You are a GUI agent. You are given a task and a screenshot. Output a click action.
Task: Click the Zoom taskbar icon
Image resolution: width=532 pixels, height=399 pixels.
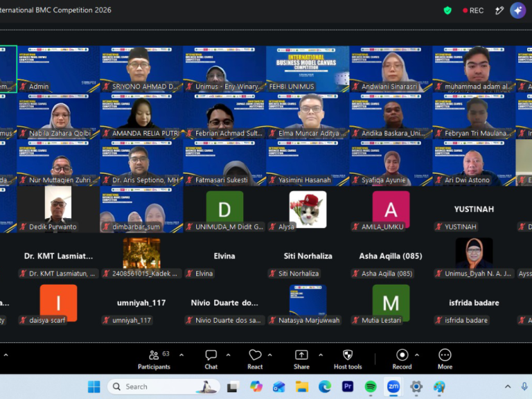(393, 387)
